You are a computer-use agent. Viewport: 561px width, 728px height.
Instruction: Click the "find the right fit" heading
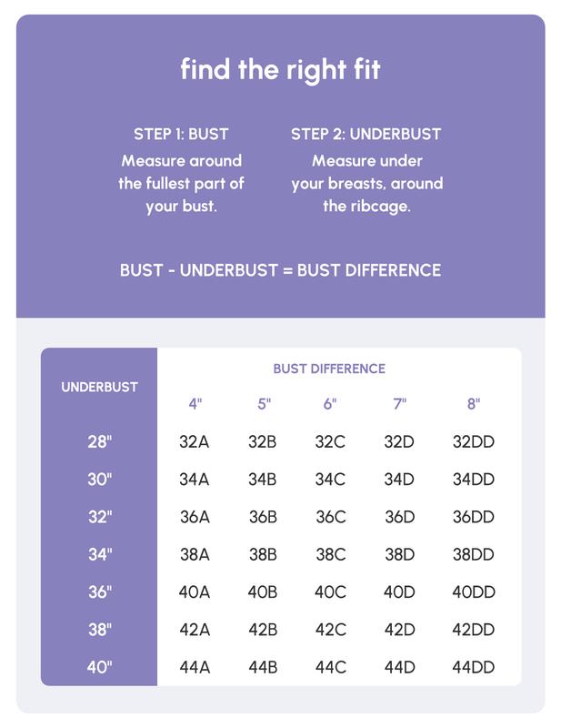click(x=280, y=70)
